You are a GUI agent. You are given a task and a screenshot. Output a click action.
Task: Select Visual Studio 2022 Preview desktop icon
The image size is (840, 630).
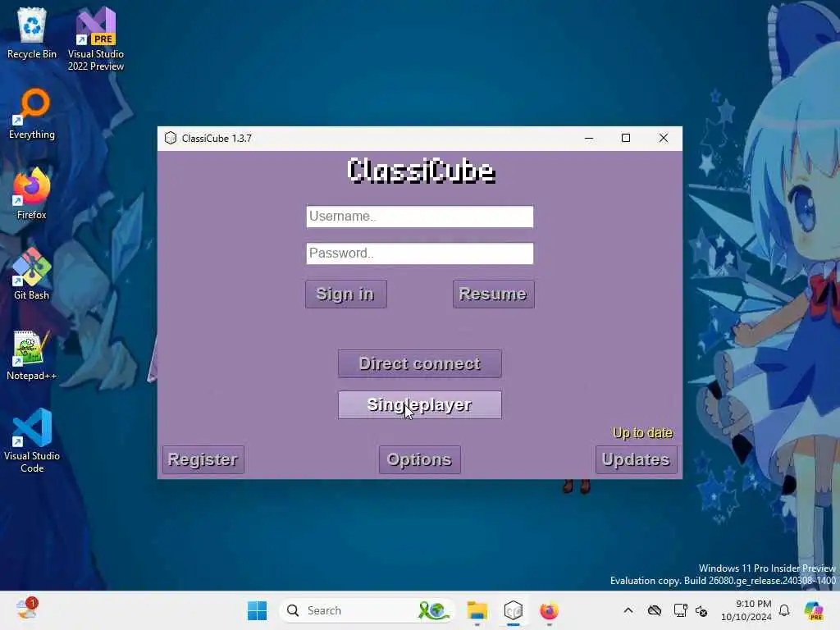[x=96, y=39]
